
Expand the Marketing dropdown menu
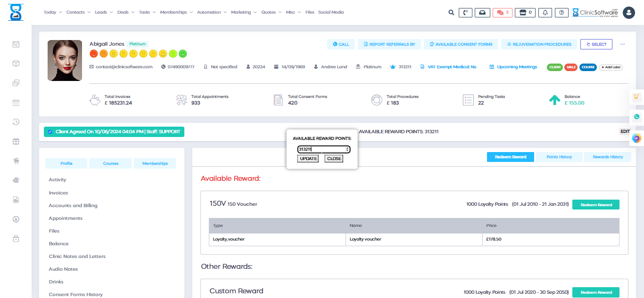coord(244,12)
